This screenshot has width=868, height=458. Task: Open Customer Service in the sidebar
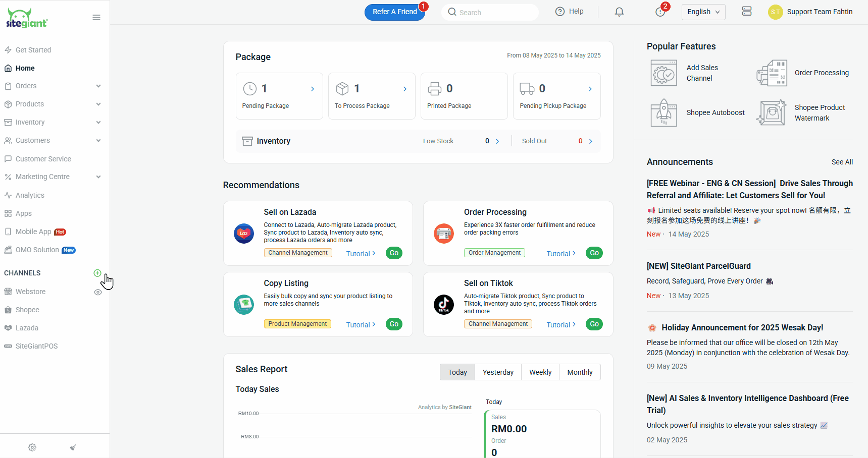pyautogui.click(x=43, y=159)
